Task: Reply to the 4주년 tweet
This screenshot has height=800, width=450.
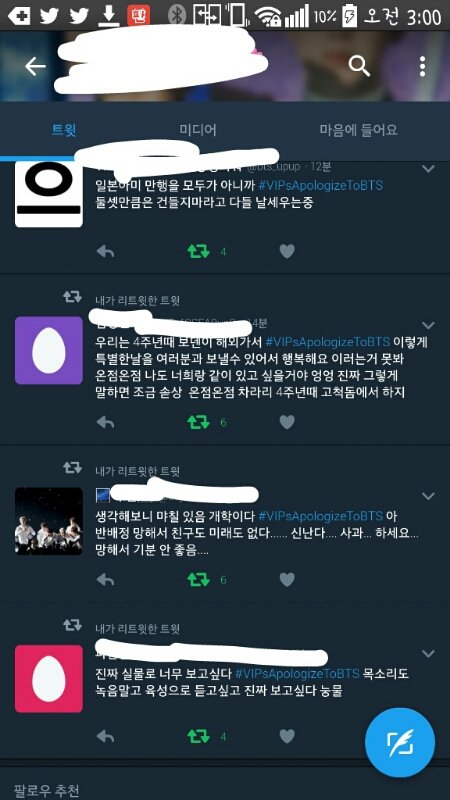Action: pos(105,422)
